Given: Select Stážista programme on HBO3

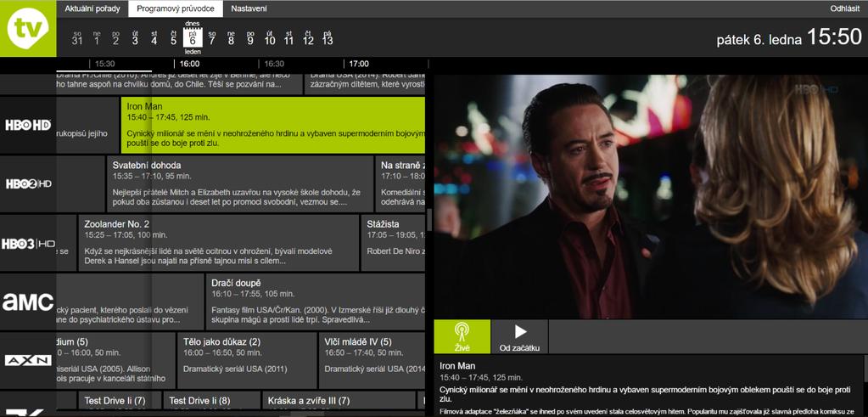Looking at the screenshot, I should pos(394,243).
